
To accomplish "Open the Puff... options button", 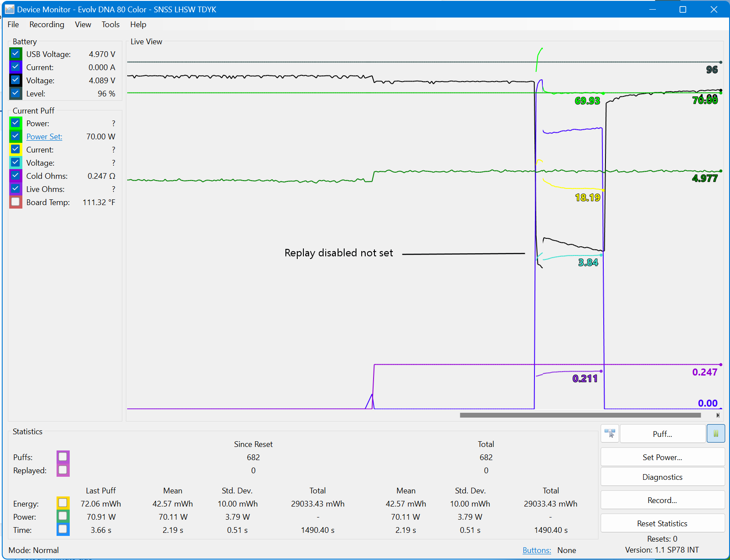I will 662,434.
